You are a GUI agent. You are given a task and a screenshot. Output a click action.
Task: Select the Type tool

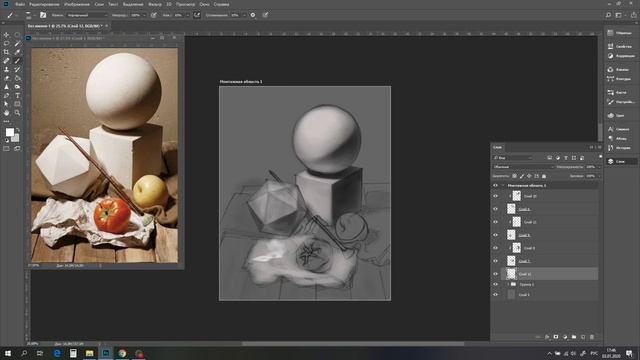click(x=17, y=96)
